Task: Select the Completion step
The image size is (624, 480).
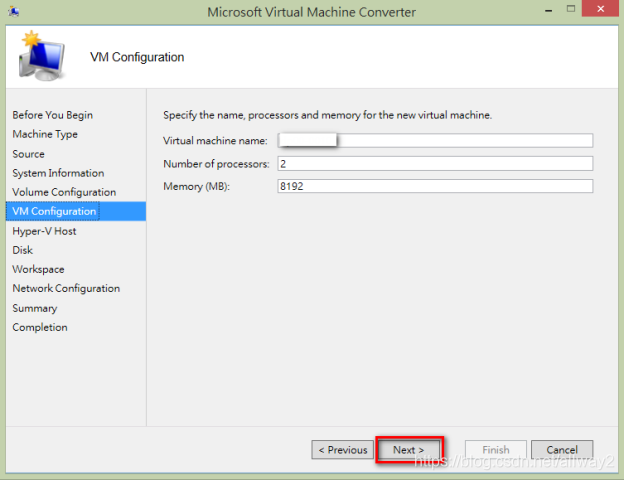Action: click(x=40, y=327)
